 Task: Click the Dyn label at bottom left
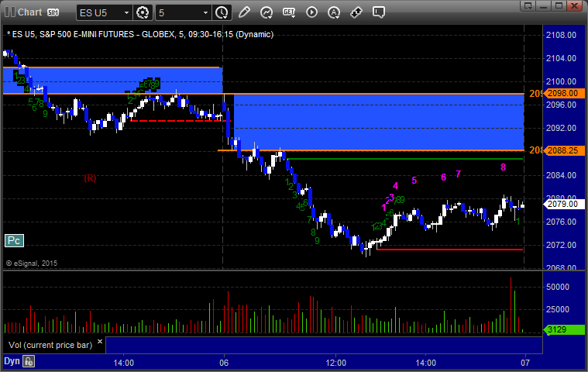pos(12,361)
